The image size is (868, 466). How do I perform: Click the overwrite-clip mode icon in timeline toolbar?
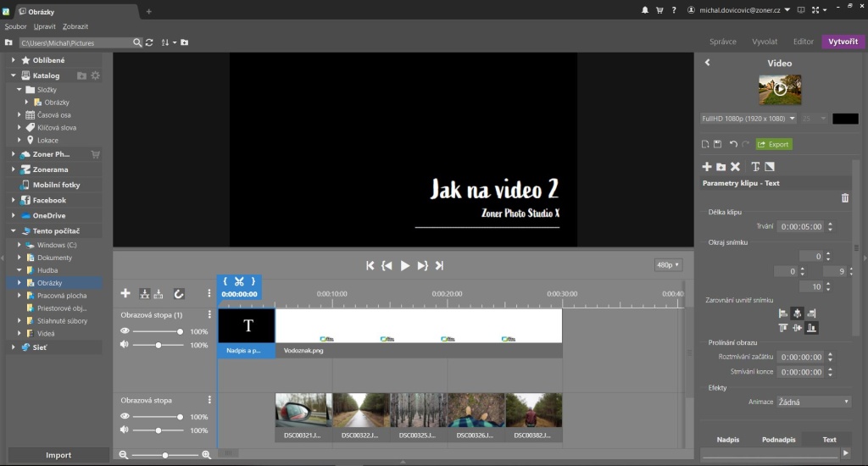point(159,294)
